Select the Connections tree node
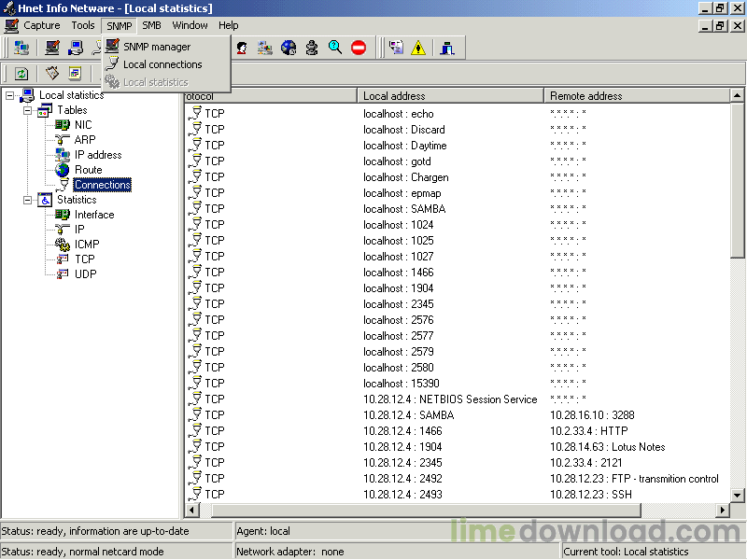The image size is (747, 560). tap(103, 184)
